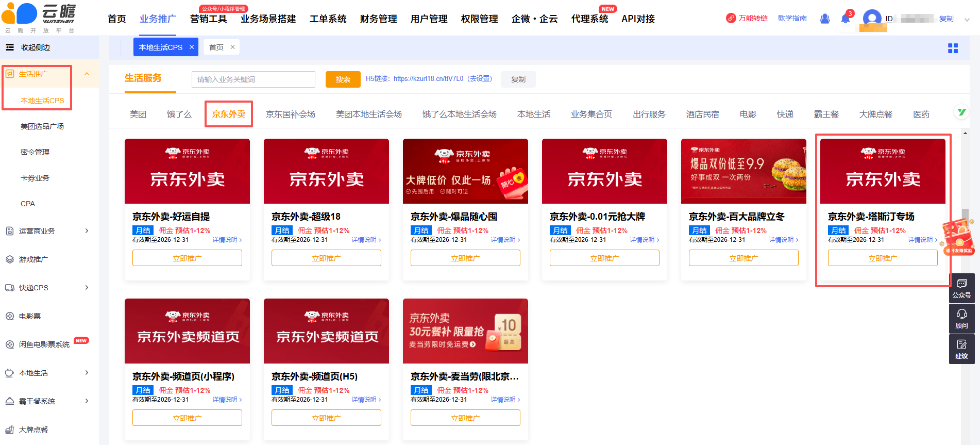Screen dimensions: 980x445
Task: Expand the 快递CPS sidebar menu
Action: click(87, 288)
